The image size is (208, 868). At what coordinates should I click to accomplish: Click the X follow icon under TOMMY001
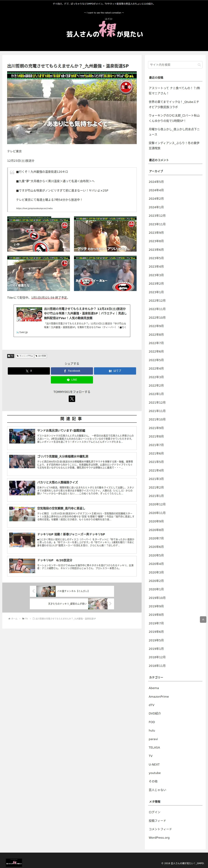tap(72, 399)
